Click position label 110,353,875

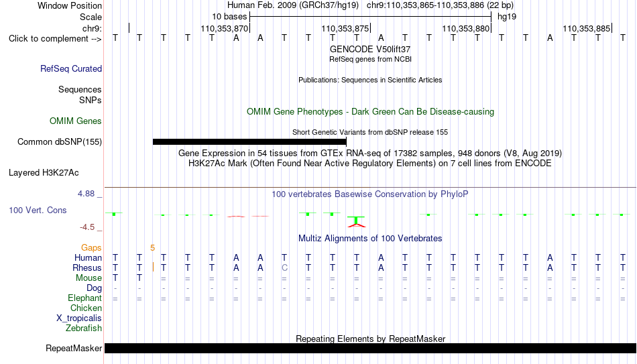click(345, 28)
